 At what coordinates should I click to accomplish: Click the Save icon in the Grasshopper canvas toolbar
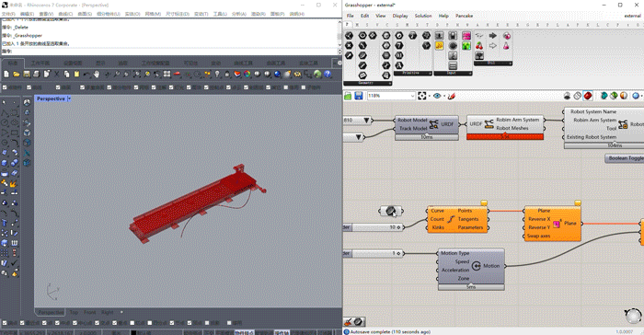click(x=359, y=96)
